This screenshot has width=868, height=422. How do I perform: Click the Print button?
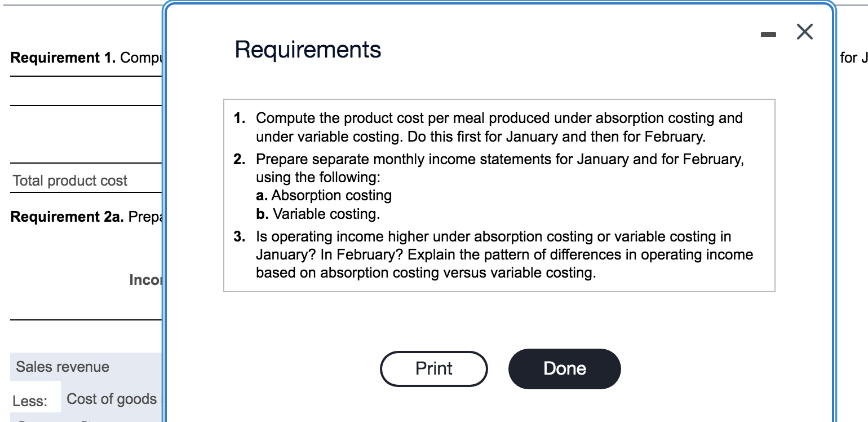(x=433, y=368)
